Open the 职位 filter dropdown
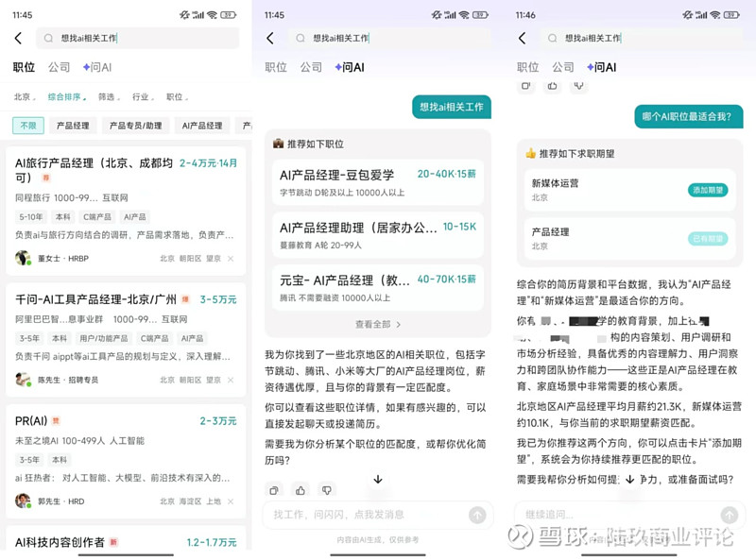The width and height of the screenshot is (756, 560). pos(177,97)
